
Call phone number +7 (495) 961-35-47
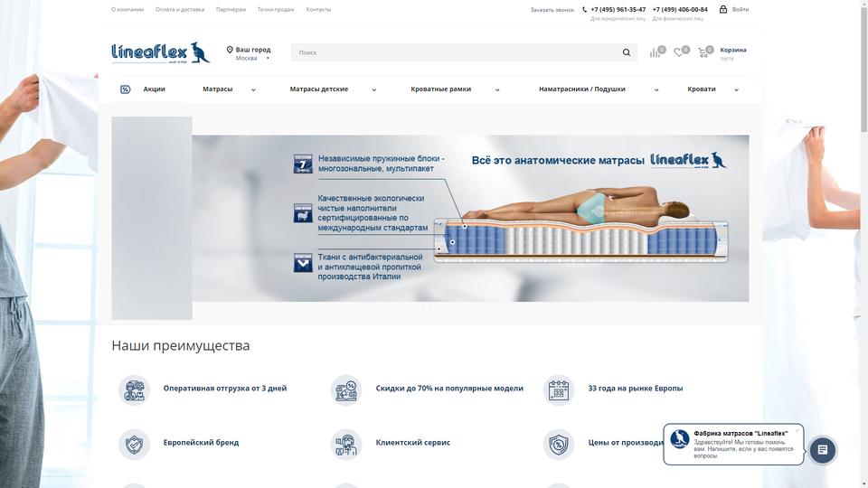point(618,9)
